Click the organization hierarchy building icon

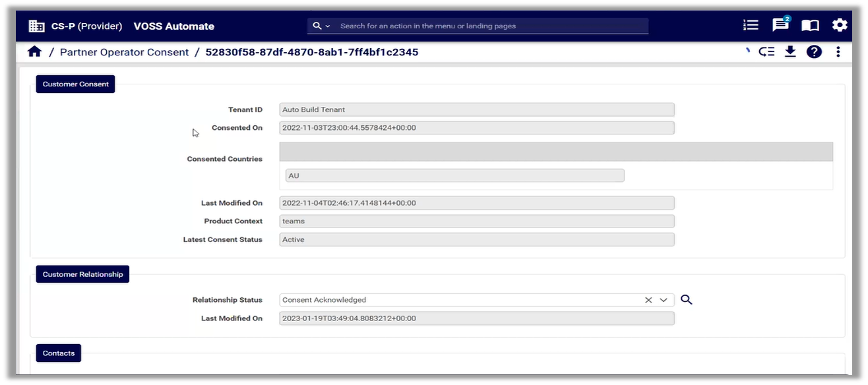[x=36, y=26]
